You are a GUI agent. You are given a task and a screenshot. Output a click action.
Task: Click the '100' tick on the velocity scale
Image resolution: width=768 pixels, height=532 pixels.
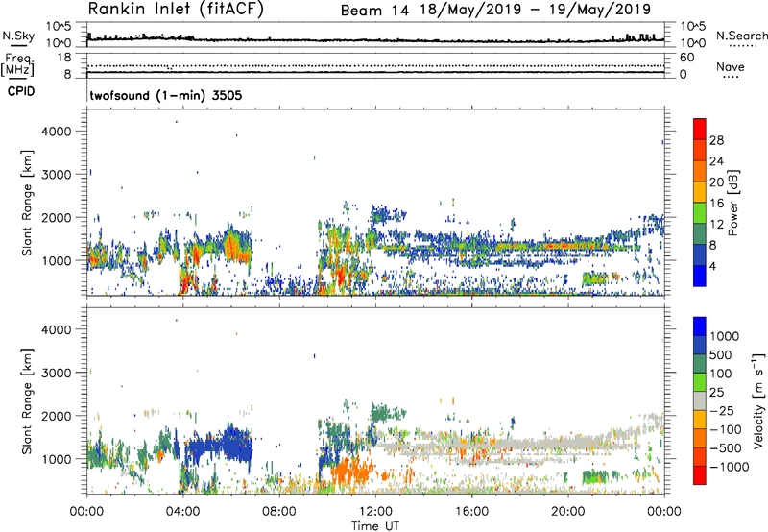(x=721, y=374)
